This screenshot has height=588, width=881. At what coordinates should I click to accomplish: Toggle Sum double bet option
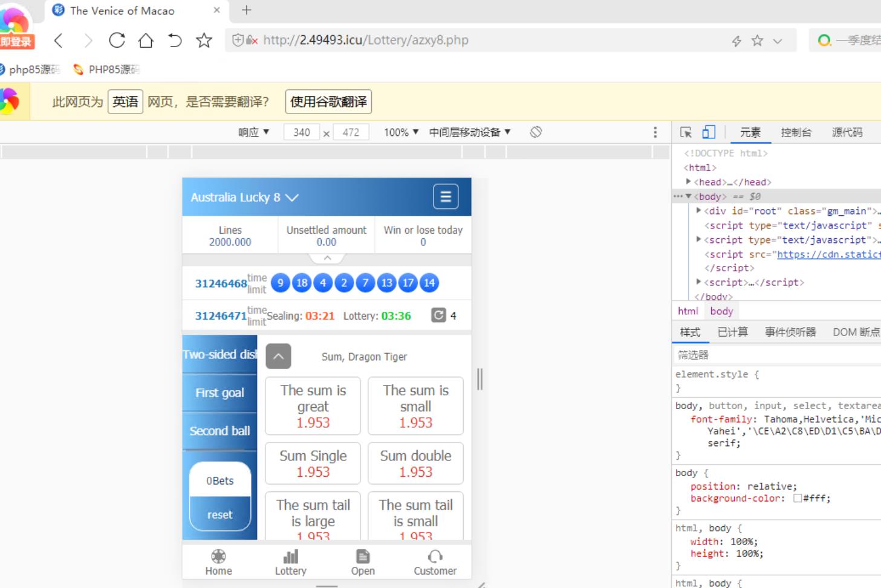[x=415, y=463]
